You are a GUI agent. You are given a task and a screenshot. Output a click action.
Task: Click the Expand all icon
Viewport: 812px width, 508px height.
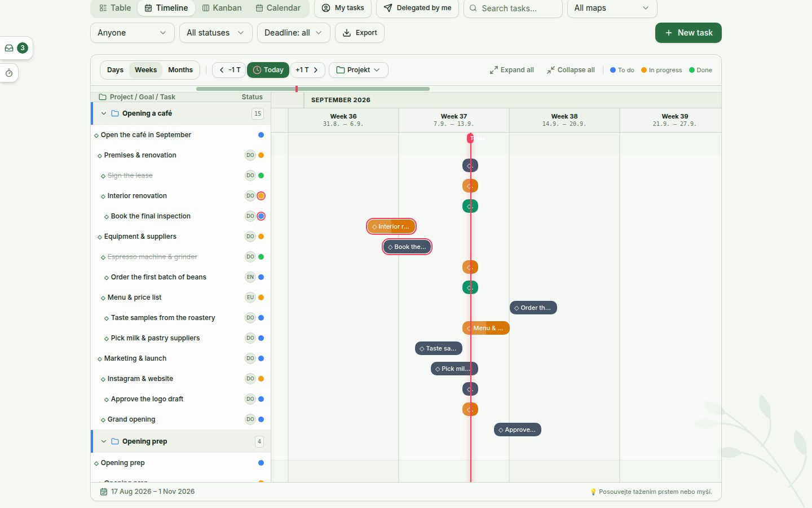click(494, 70)
